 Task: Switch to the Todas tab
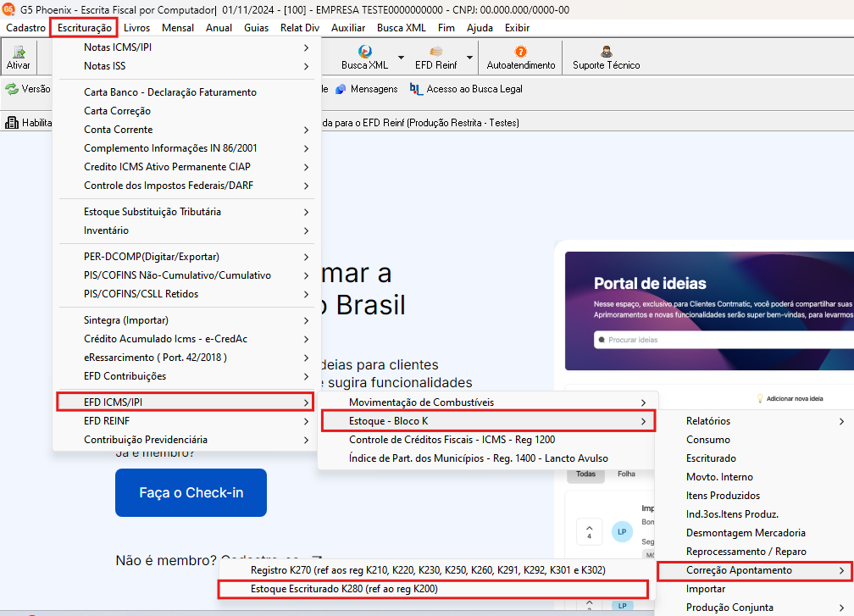[x=586, y=474]
